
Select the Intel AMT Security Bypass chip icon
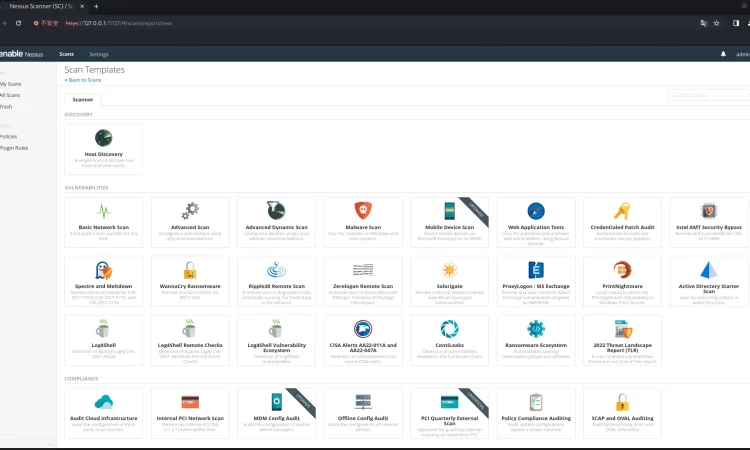[x=709, y=210]
